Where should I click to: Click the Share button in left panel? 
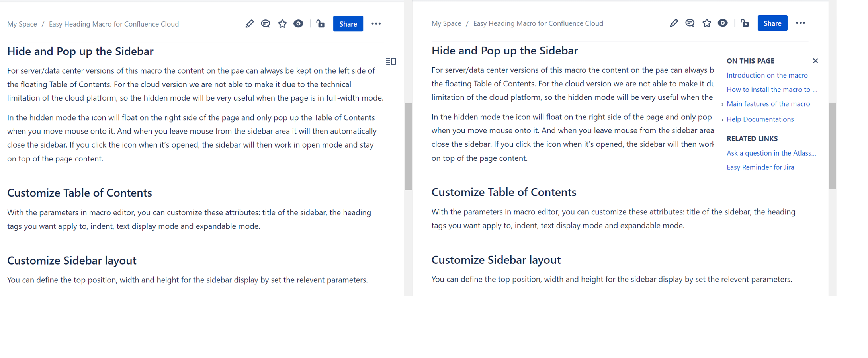348,24
